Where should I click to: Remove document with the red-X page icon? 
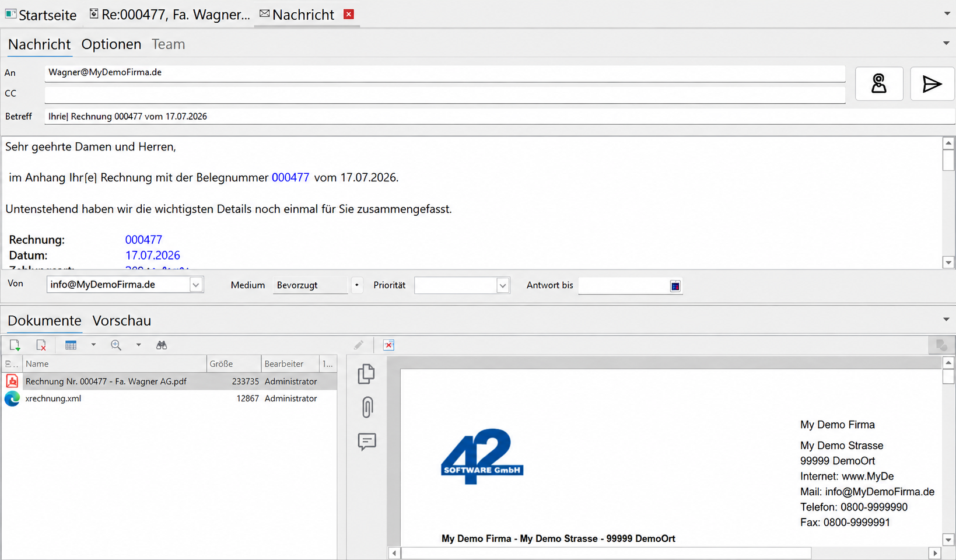coord(41,345)
